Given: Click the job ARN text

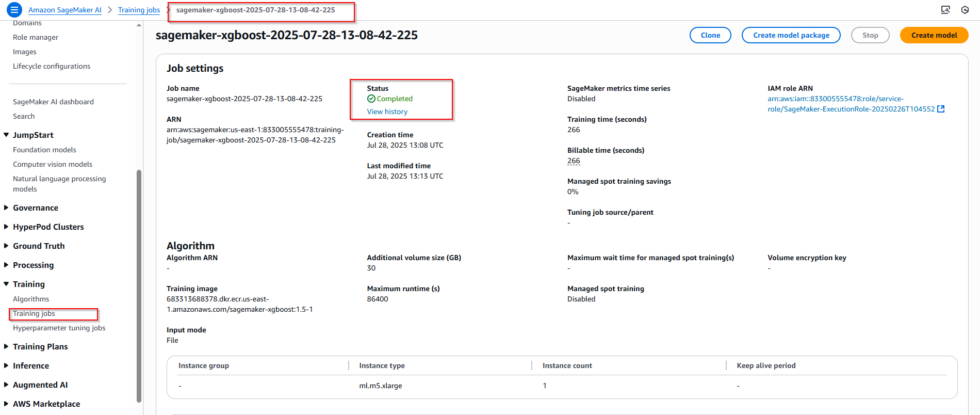Looking at the screenshot, I should (x=255, y=135).
